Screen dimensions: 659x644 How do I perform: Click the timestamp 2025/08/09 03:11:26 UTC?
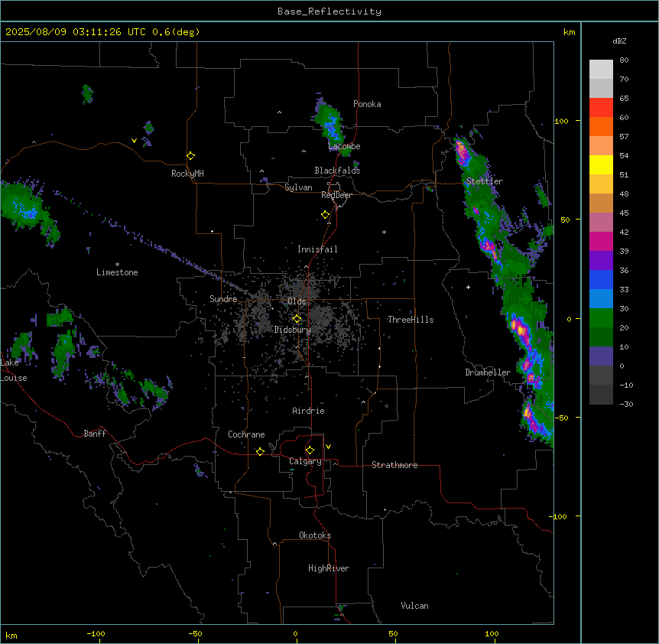76,32
